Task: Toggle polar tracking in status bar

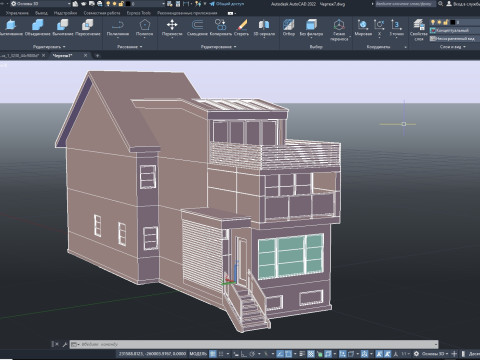Action: pyautogui.click(x=252, y=354)
